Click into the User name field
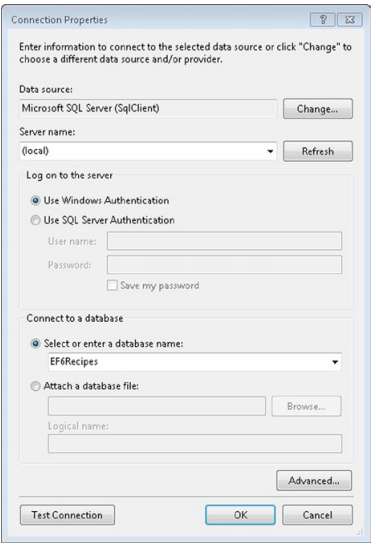Screen dimensions: 376x548 point(224,241)
